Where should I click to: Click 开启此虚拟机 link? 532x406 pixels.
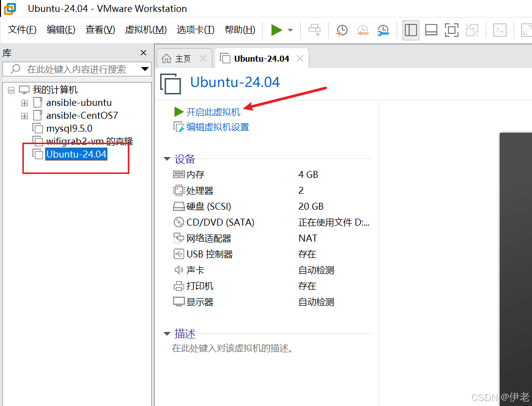click(213, 112)
